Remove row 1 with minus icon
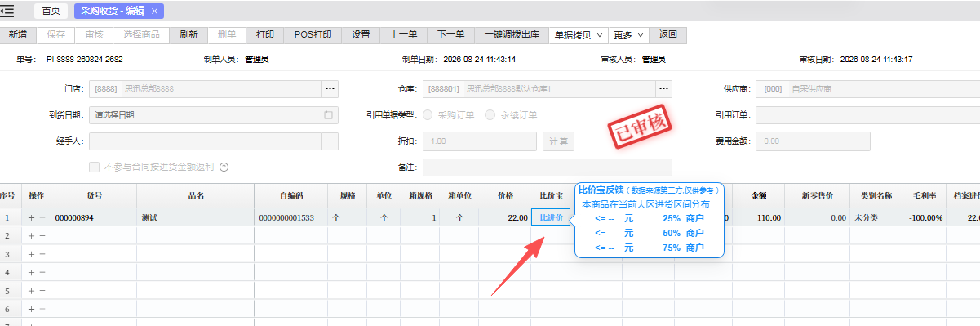This screenshot has height=326, width=980. coord(42,218)
